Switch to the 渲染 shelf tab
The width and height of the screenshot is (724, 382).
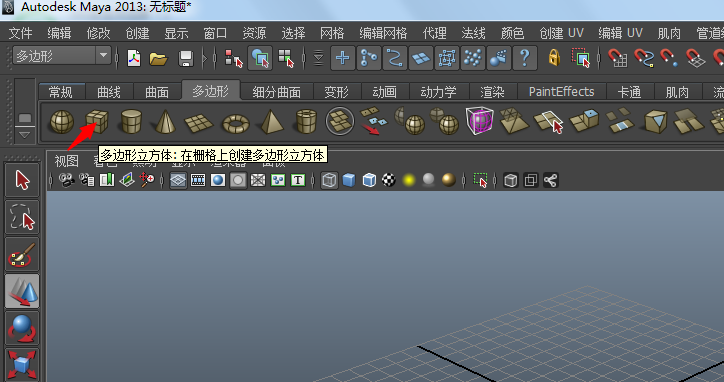(x=492, y=92)
